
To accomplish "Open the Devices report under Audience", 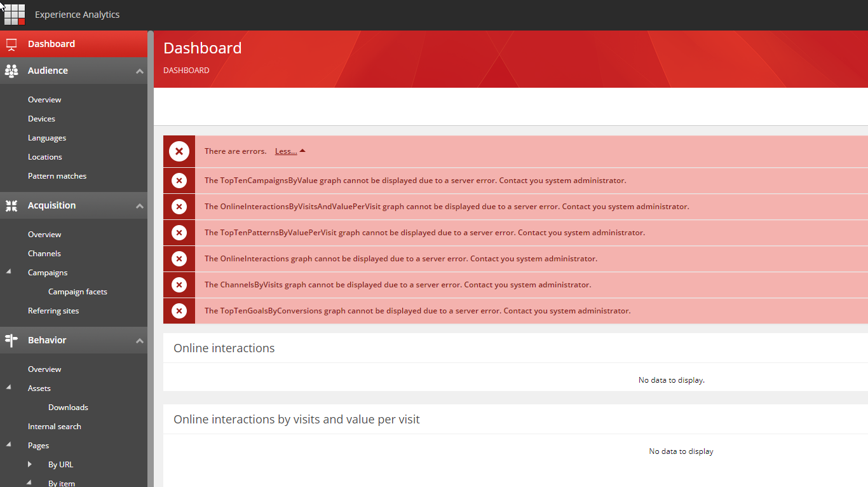I will click(x=41, y=119).
